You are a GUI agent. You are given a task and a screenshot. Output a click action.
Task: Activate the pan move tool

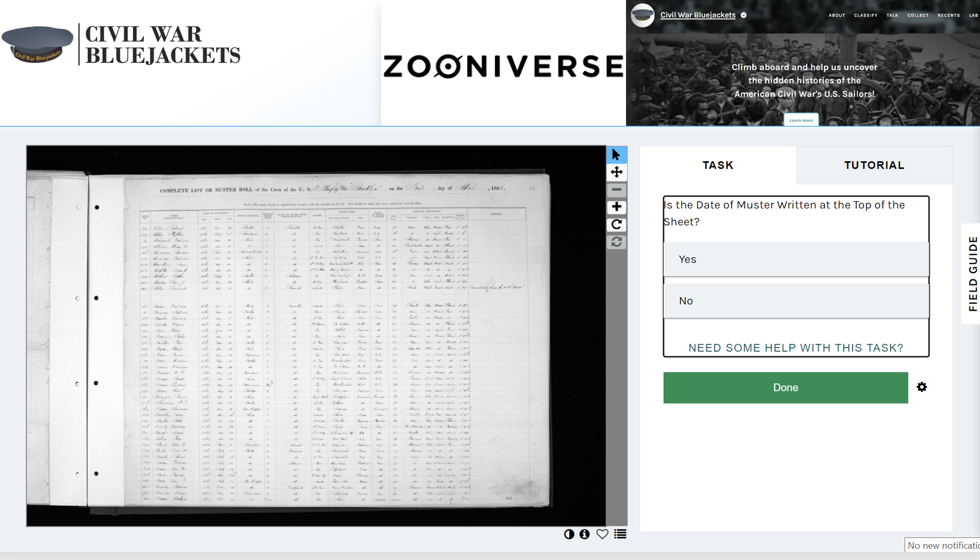click(616, 173)
